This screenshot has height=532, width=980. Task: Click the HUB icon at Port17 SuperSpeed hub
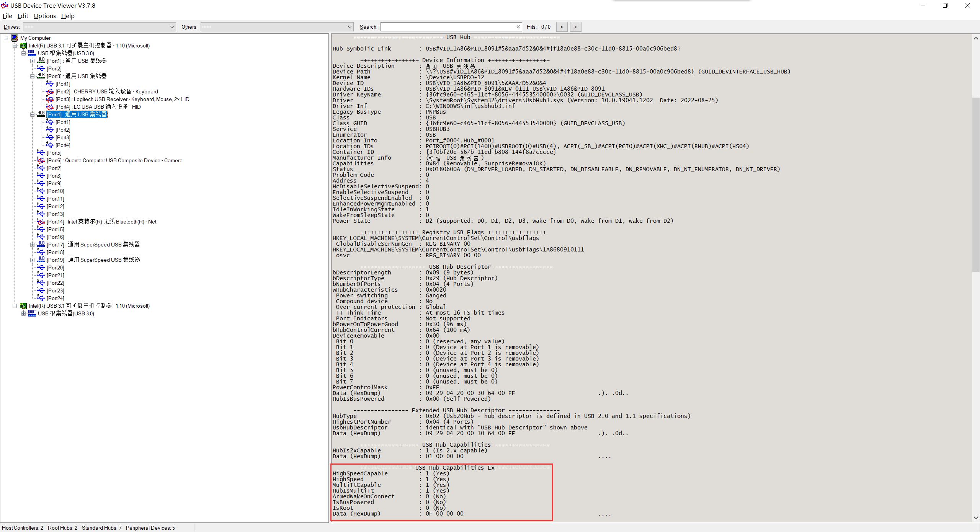coord(41,244)
